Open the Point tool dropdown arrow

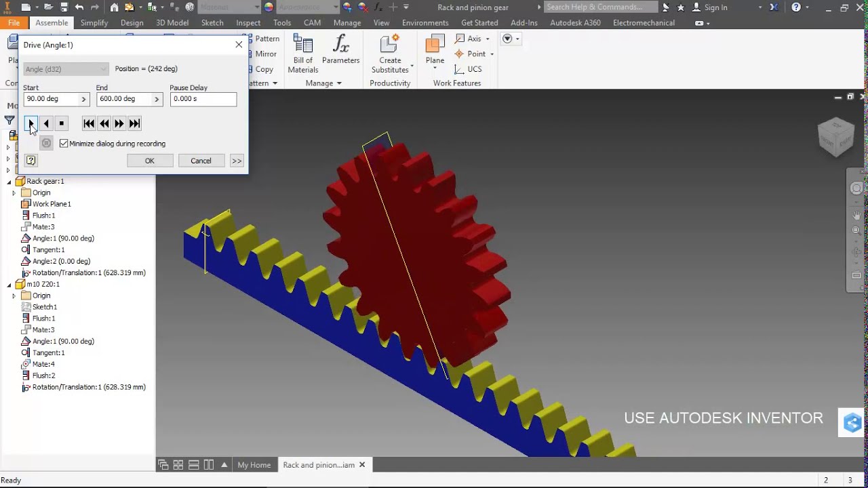pyautogui.click(x=492, y=54)
